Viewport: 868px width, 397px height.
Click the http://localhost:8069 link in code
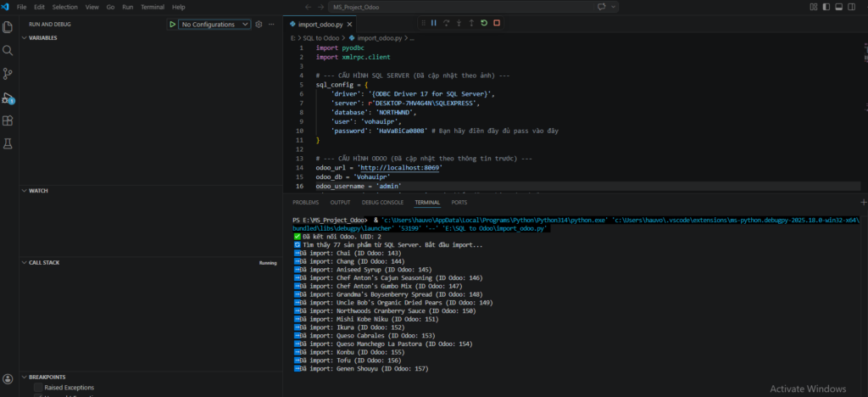pos(398,168)
